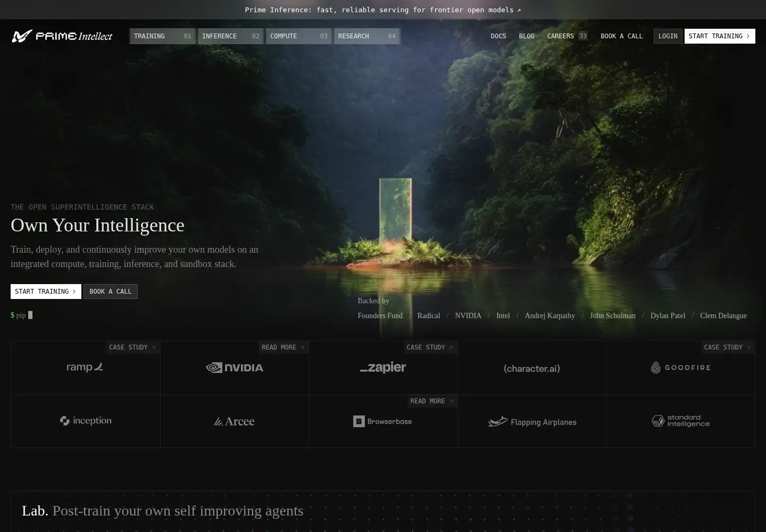
Task: Click the Andrej Karpathy backer name
Action: tap(550, 315)
